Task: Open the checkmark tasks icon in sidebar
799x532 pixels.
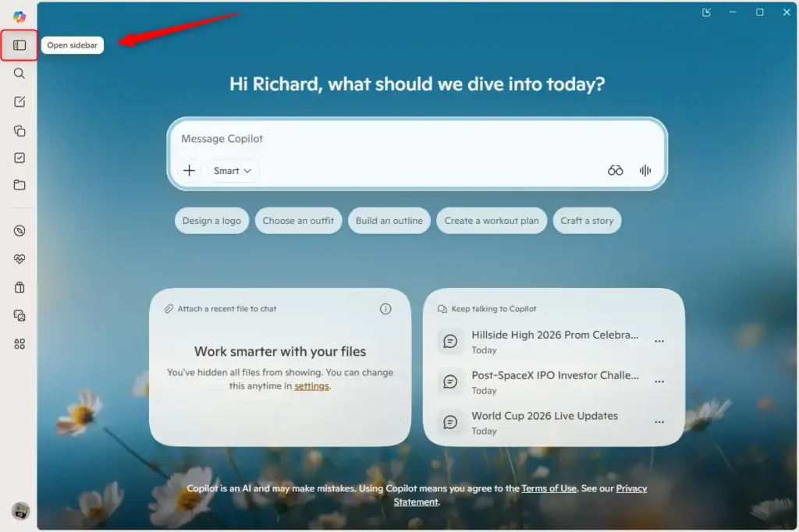Action: coord(20,158)
